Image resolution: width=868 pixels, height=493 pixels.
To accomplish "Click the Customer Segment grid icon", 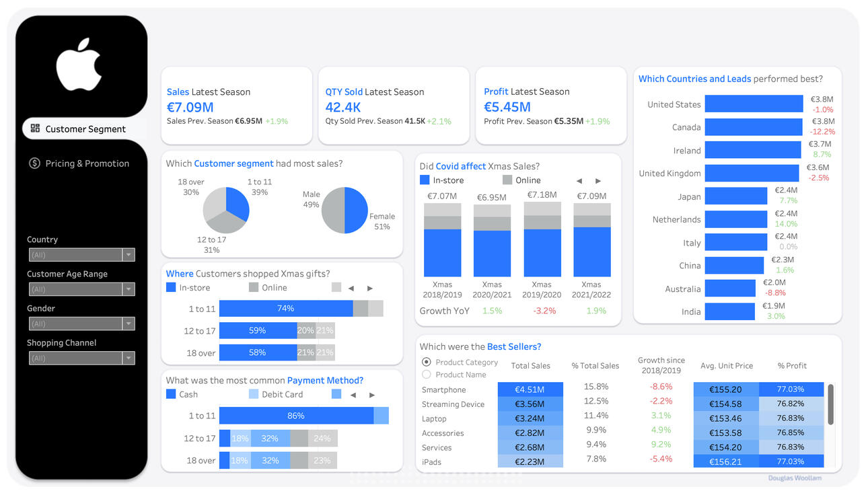I will click(x=36, y=128).
